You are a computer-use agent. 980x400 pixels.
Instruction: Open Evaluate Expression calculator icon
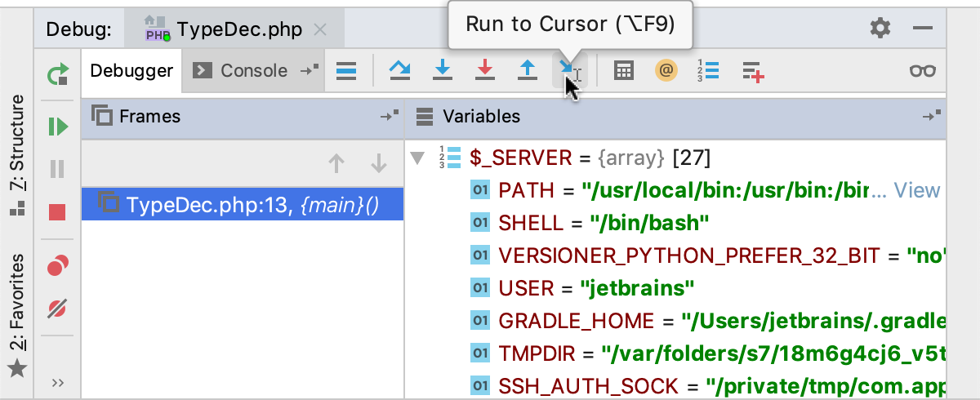[624, 71]
